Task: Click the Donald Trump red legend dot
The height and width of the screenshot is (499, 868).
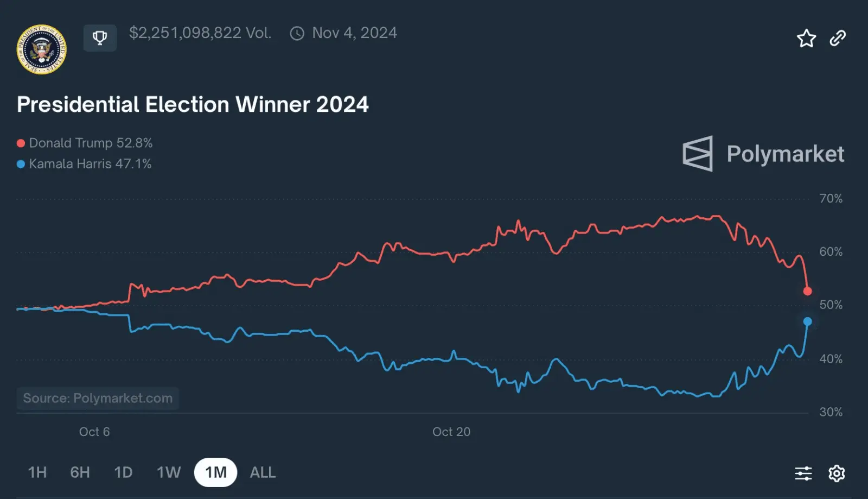Action: [x=21, y=143]
